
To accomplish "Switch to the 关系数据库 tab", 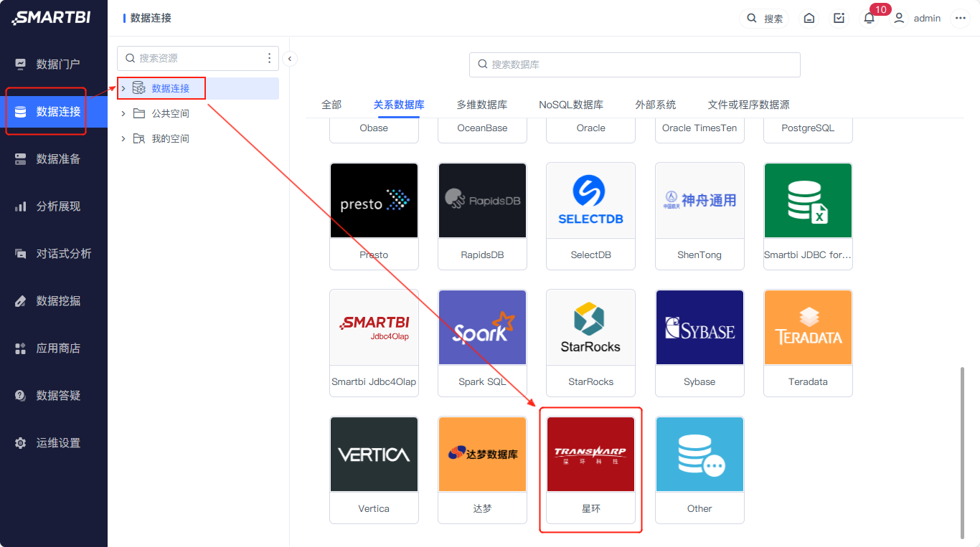I will pos(399,105).
